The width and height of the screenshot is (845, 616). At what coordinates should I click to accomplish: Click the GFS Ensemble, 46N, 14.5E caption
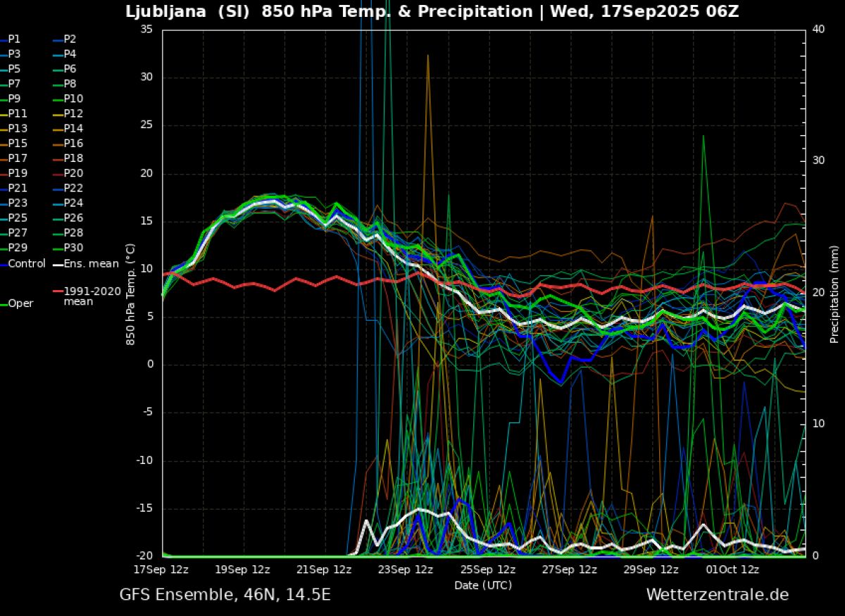tap(225, 595)
